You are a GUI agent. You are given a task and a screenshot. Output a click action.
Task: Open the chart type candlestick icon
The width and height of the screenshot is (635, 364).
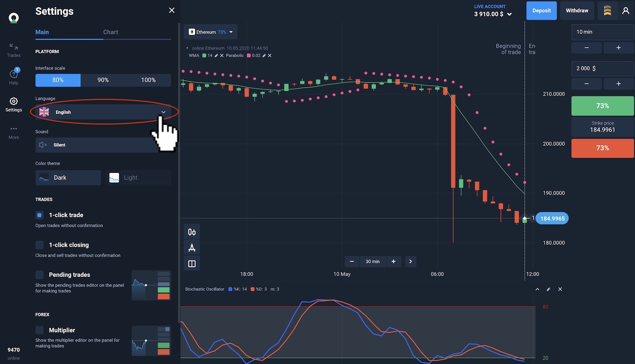[192, 232]
